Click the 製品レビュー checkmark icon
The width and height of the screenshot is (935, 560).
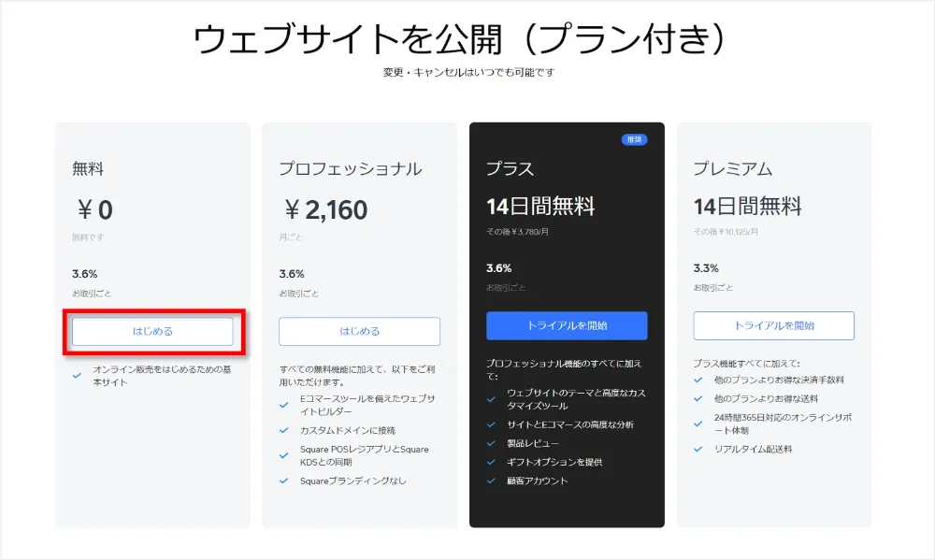[x=492, y=443]
